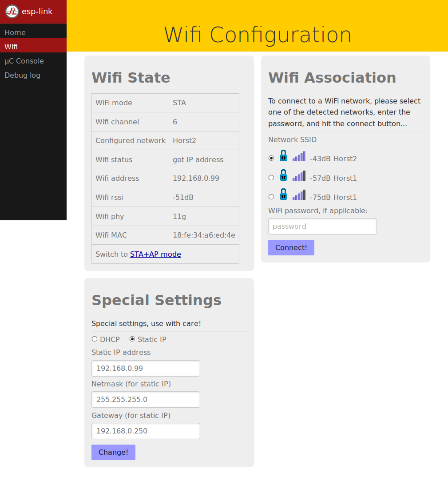Click the 'got IP address' status text
The image size is (448, 493).
[198, 160]
